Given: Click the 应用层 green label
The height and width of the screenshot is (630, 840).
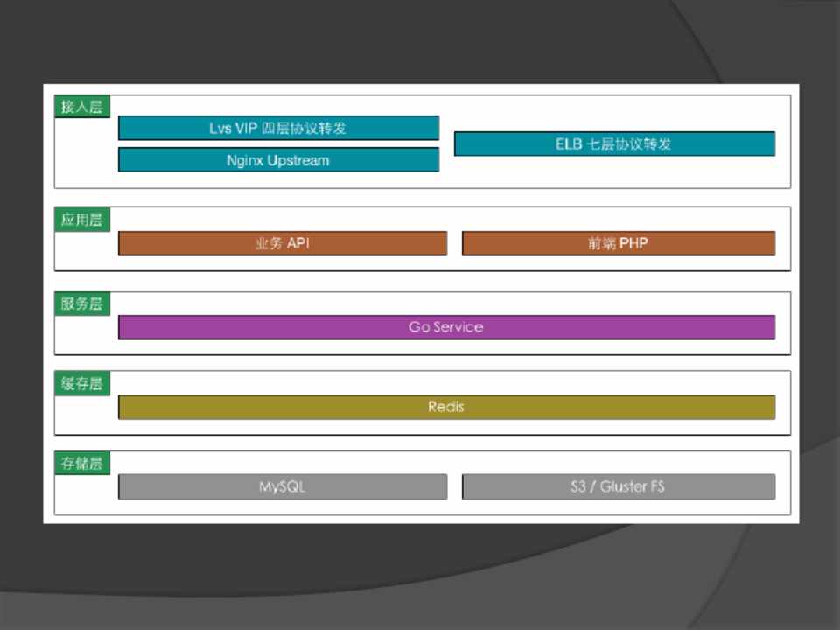Looking at the screenshot, I should pyautogui.click(x=81, y=220).
